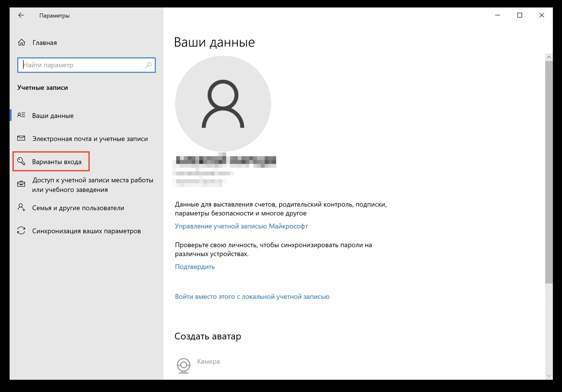Viewport: 562px width, 392px height.
Task: Click the search magnifier icon
Action: coord(148,65)
